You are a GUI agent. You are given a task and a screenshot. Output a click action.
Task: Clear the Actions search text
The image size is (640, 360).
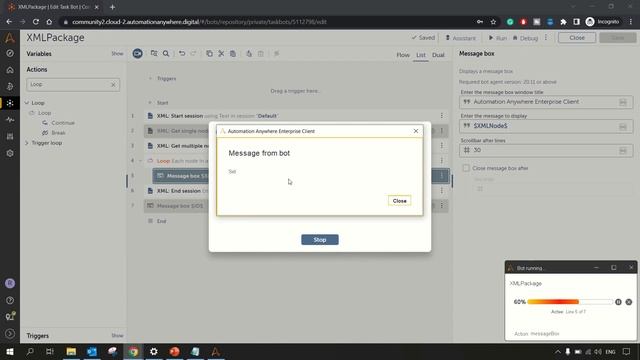pyautogui.click(x=113, y=84)
